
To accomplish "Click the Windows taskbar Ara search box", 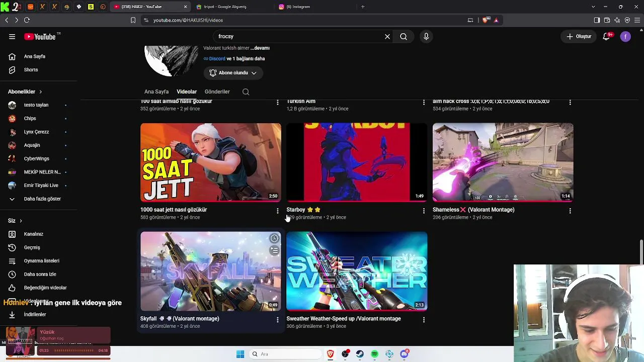I will [x=285, y=354].
